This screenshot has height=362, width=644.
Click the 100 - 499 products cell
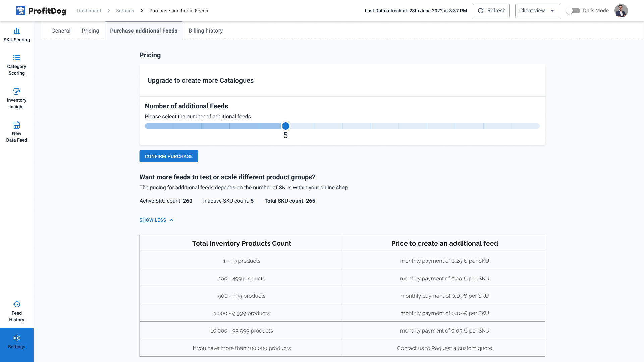[x=241, y=278]
